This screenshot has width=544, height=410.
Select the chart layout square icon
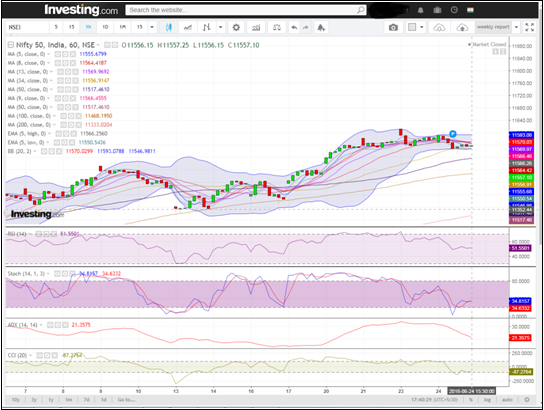point(412,27)
